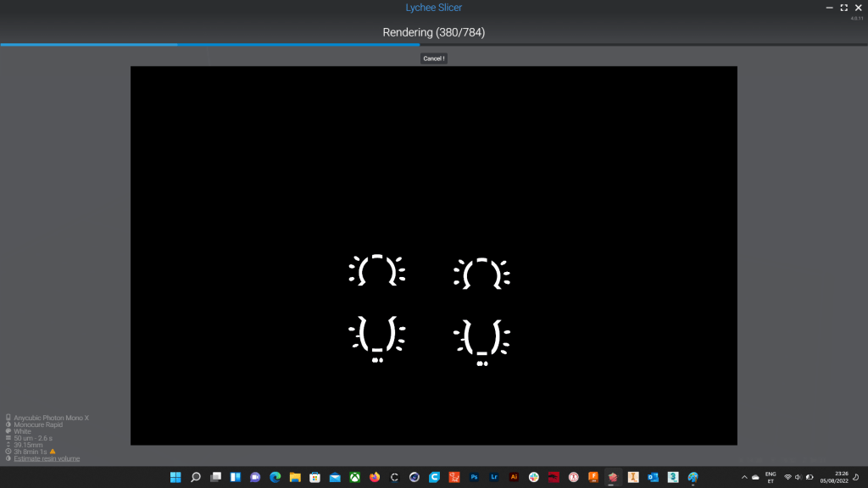This screenshot has width=868, height=488.
Task: Open the ENG language input switcher
Action: (x=771, y=477)
